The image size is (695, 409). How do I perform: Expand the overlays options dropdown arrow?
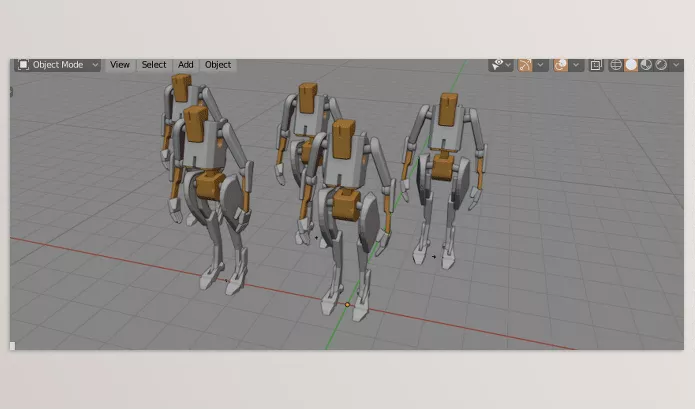(x=576, y=65)
